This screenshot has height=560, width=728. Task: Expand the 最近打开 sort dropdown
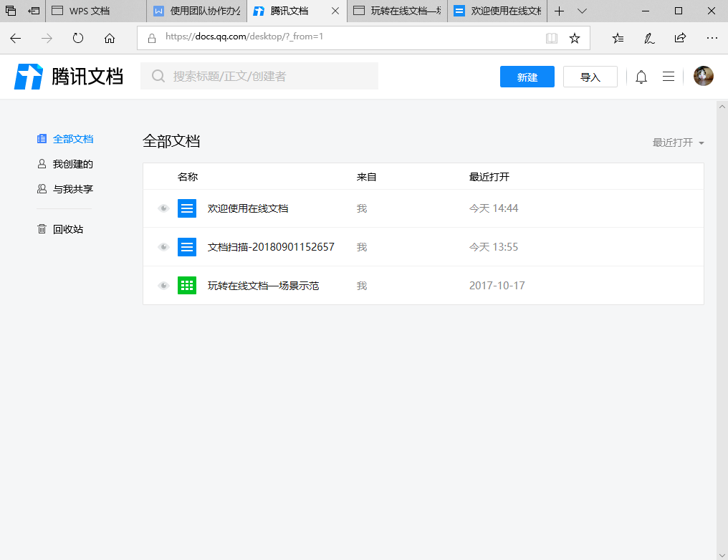click(x=678, y=143)
